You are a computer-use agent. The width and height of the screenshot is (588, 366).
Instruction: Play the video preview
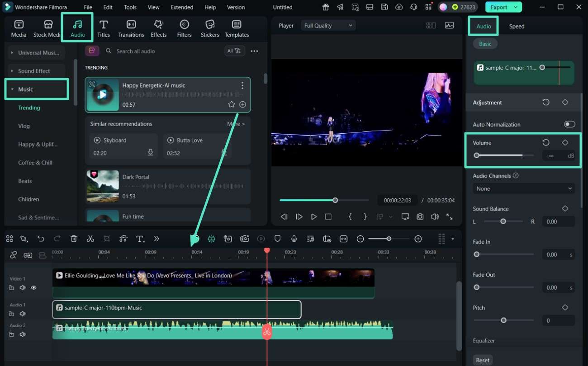(x=313, y=217)
